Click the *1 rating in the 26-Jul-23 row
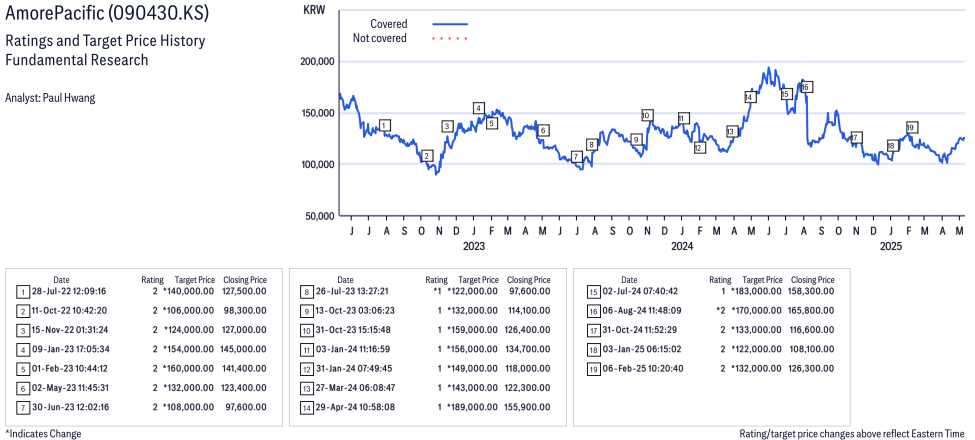975x440 pixels. click(x=437, y=291)
